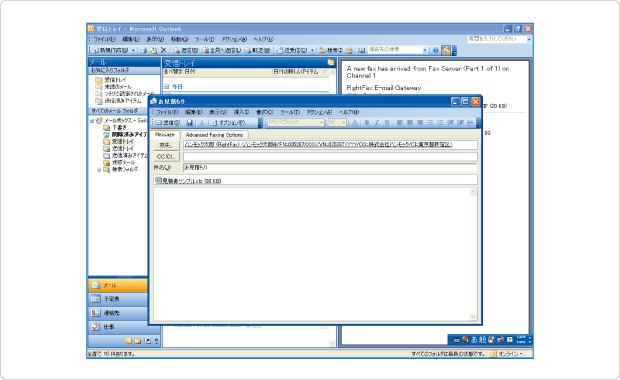
Task: Open 表示 menu in the main Outlook window
Action: pos(155,39)
